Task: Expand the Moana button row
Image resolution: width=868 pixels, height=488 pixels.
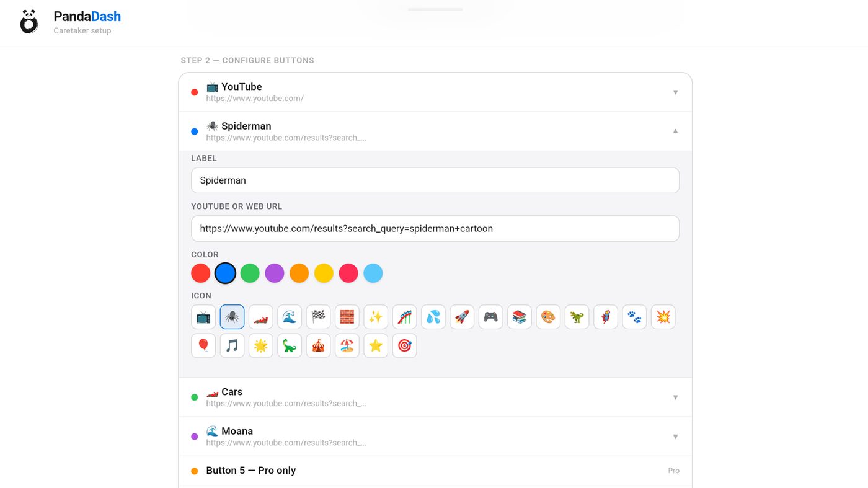Action: [435, 437]
